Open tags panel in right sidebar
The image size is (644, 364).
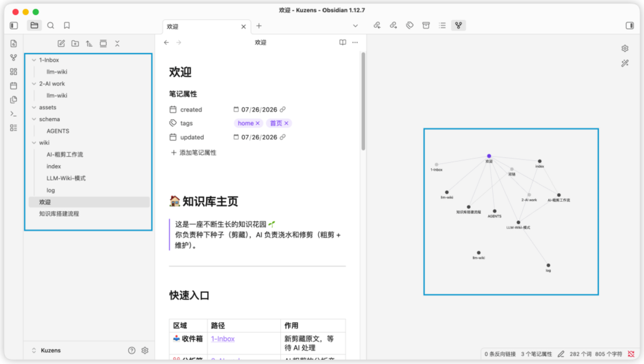(410, 25)
